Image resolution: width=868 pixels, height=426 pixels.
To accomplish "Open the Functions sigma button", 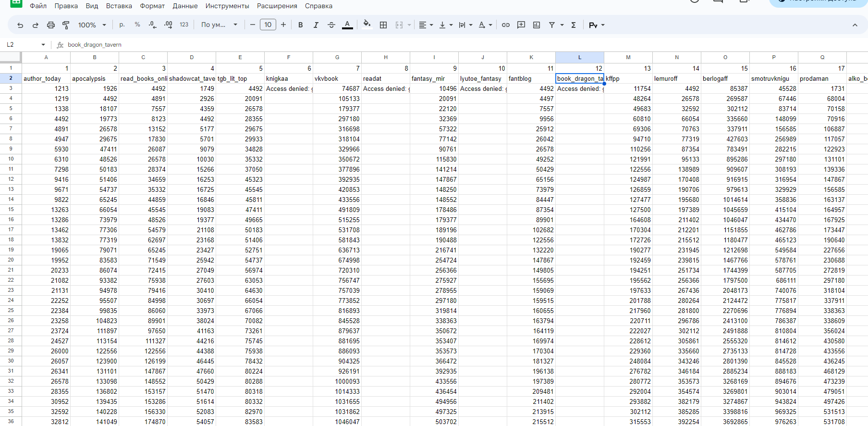I will [x=573, y=25].
